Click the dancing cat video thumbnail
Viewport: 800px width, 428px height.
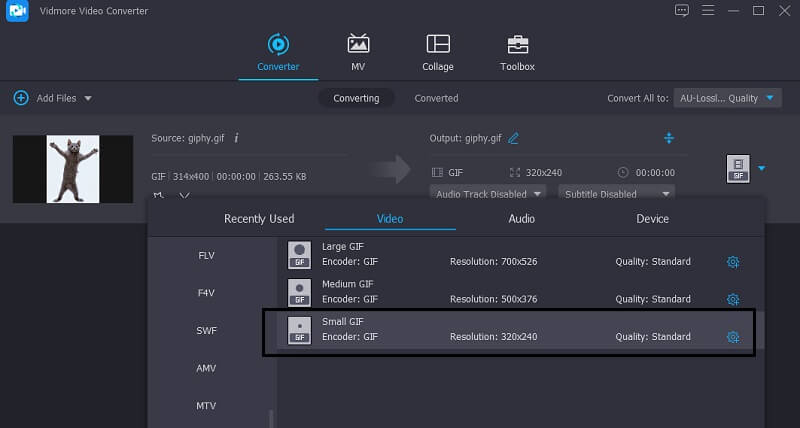coord(72,169)
